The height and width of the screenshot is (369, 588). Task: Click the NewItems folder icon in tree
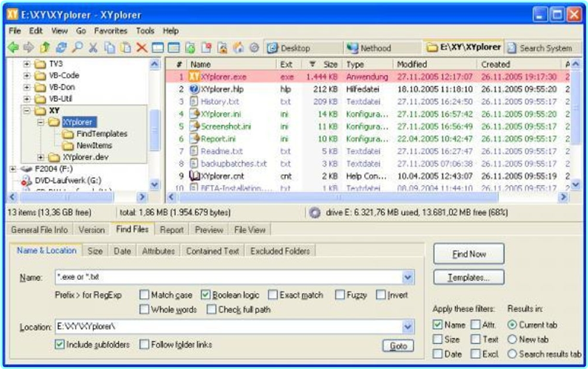pyautogui.click(x=68, y=145)
